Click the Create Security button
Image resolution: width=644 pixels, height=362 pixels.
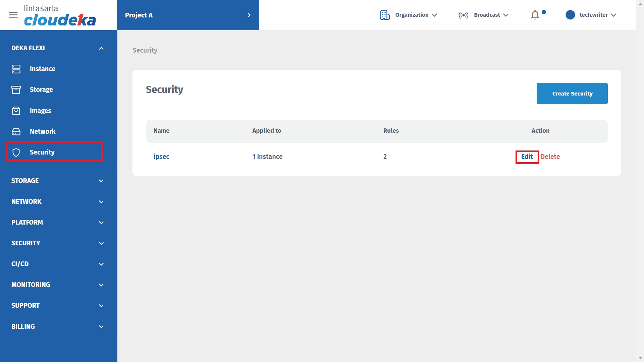point(572,94)
